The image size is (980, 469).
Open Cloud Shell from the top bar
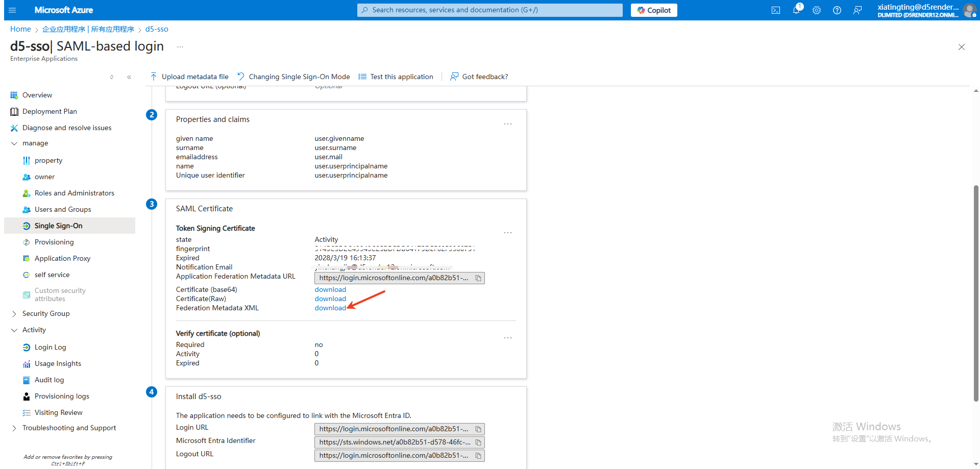coord(776,10)
